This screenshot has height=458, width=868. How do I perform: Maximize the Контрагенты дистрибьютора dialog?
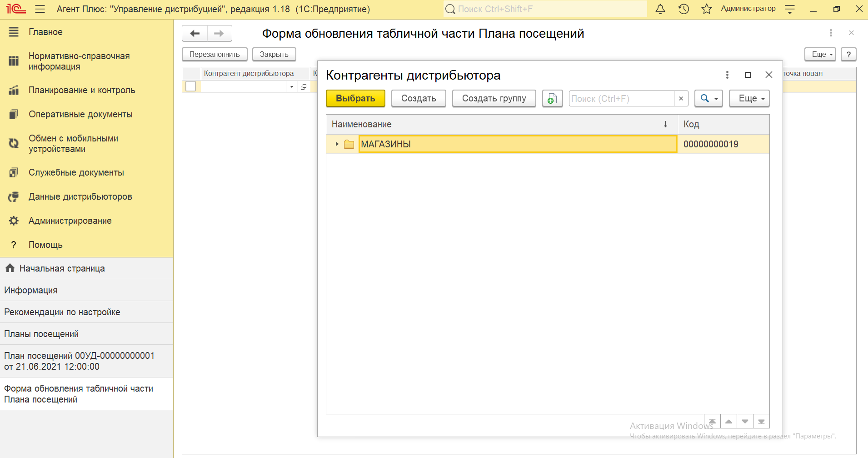pyautogui.click(x=748, y=75)
